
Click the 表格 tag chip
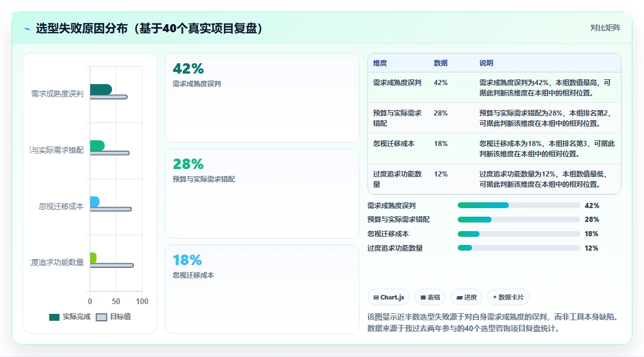430,297
